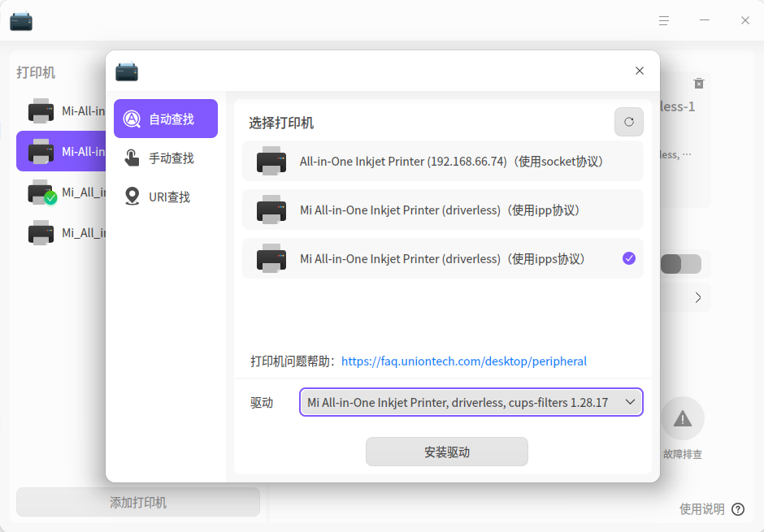
Task: Click the 选择打印机 heading text
Action: pos(281,123)
